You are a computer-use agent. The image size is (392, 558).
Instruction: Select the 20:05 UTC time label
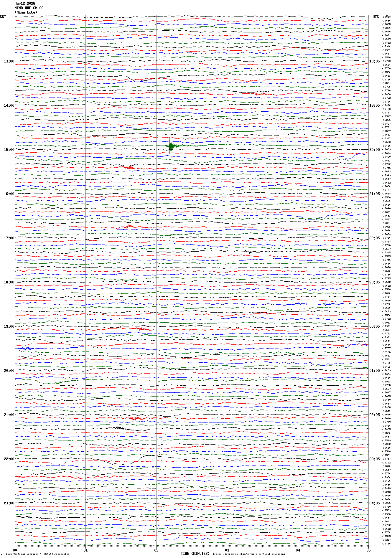(375, 150)
